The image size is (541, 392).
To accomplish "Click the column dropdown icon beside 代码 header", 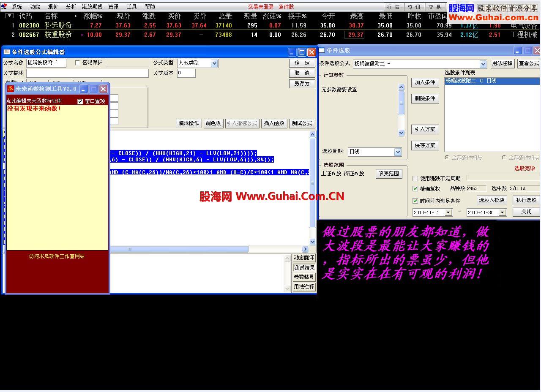I will coord(9,16).
